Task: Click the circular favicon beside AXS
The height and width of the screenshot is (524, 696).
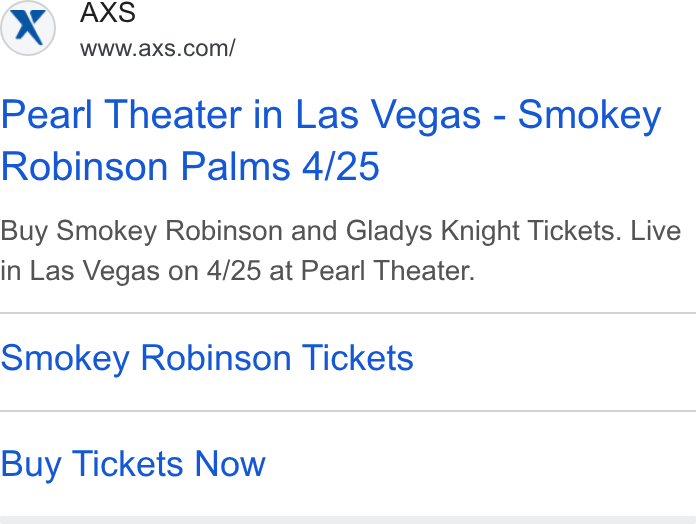Action: (x=28, y=28)
